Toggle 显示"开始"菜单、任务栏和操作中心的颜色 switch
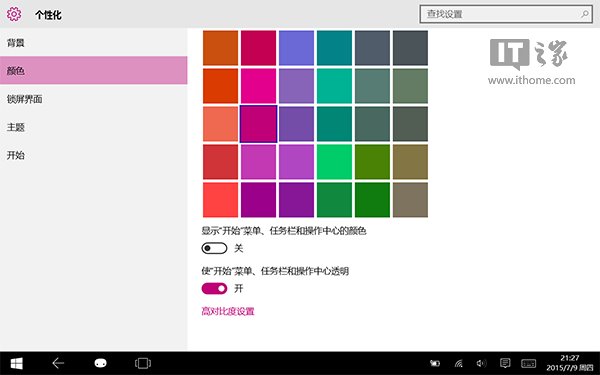The width and height of the screenshot is (600, 375). pyautogui.click(x=214, y=248)
